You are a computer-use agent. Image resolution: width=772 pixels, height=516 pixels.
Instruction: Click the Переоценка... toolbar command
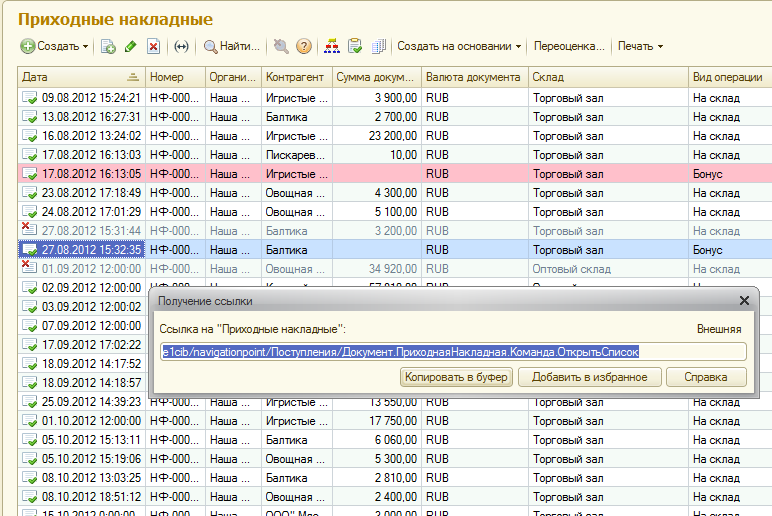click(569, 46)
